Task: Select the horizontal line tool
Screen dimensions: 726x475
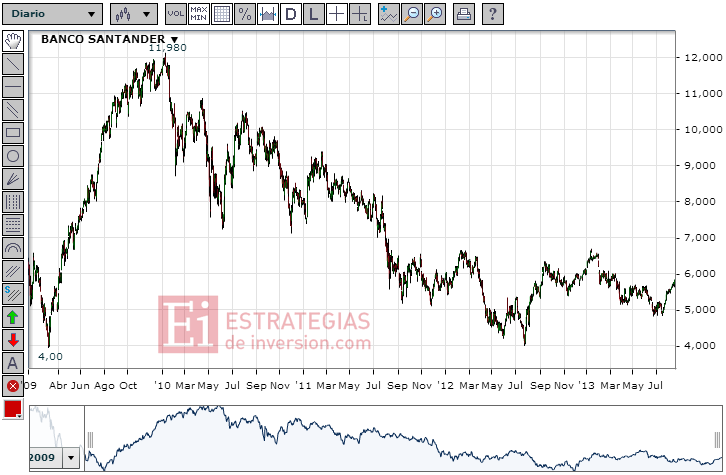Action: 13,87
